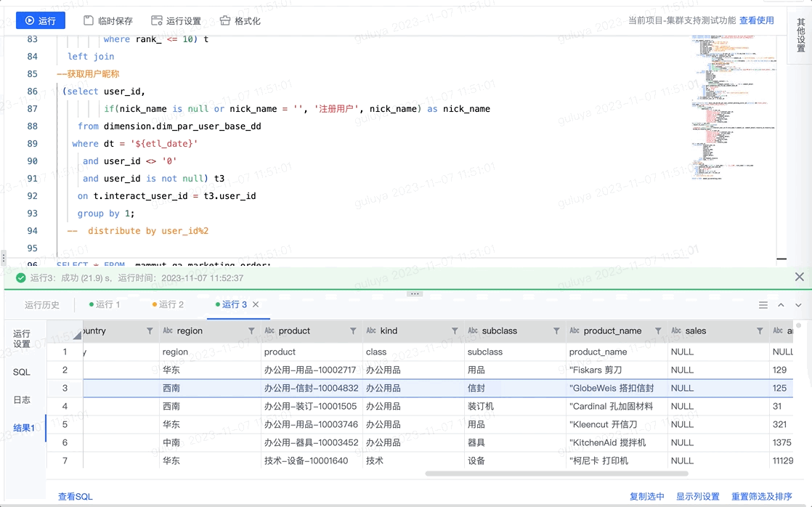Click 复制选中 copy selected
This screenshot has height=507, width=812.
click(647, 496)
